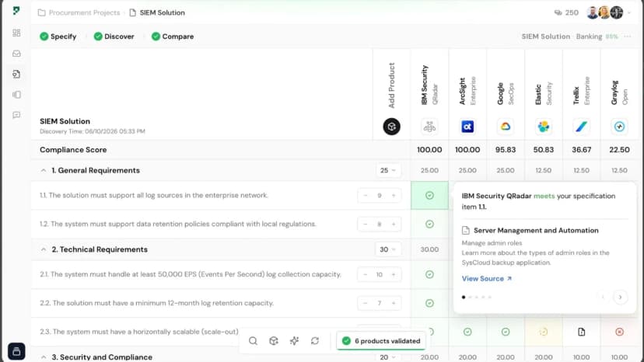Open the Technical Requirements weight dropdown 30
Screen dimensions: 644x362
click(388, 249)
